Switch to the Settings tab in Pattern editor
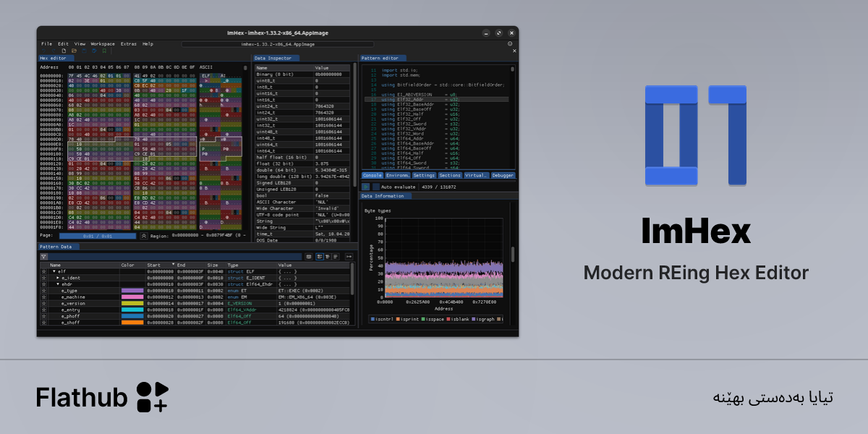This screenshot has width=868, height=434. click(425, 175)
